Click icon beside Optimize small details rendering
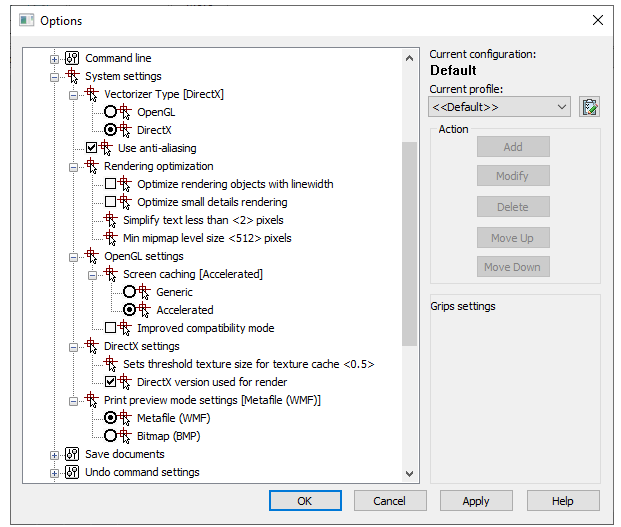Viewport: 621px width, 527px height. click(124, 202)
